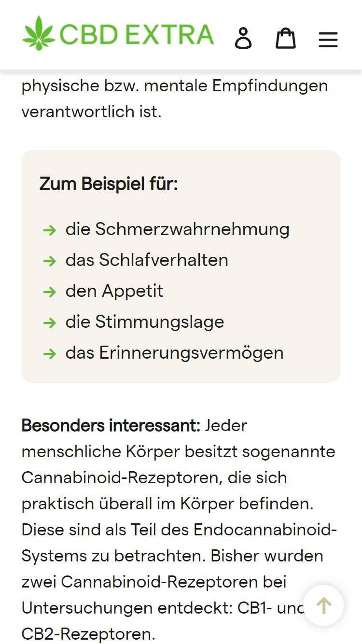Click the list entry das Schlafverhalten
This screenshot has width=362, height=644.
(147, 260)
